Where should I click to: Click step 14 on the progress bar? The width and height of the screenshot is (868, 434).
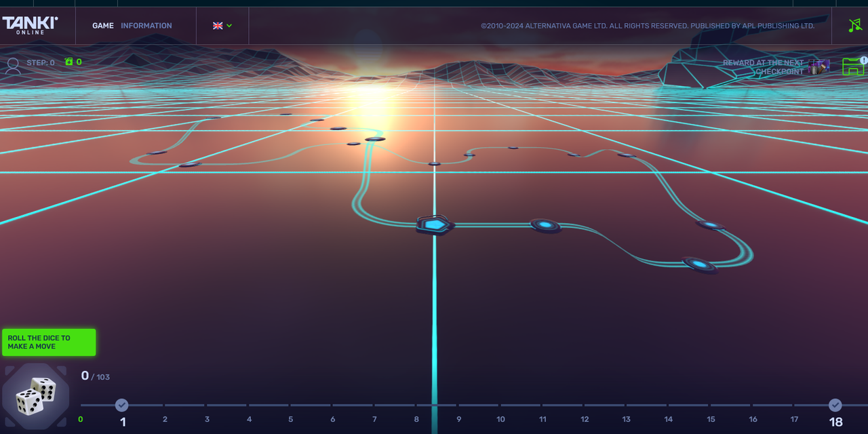669,419
